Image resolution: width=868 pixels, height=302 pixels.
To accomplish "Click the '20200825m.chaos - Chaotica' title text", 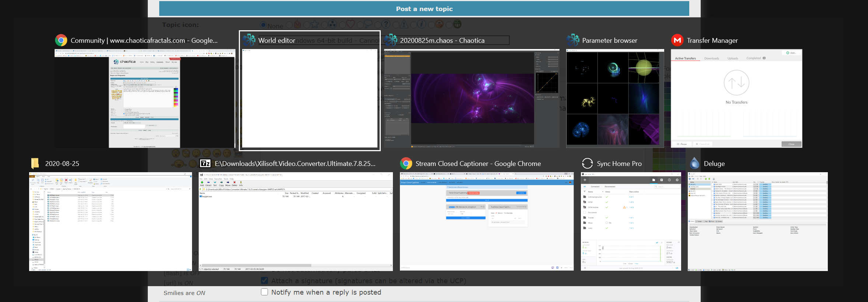I will 442,41.
